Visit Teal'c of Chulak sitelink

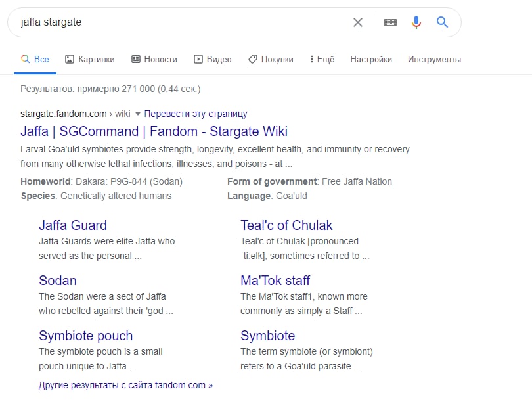[x=286, y=225]
